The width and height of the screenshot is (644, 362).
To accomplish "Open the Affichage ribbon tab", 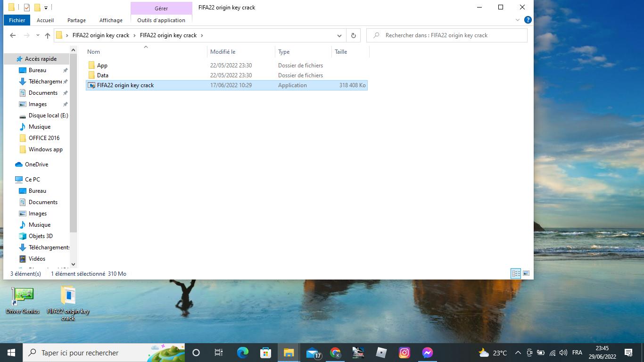I will 111,20.
